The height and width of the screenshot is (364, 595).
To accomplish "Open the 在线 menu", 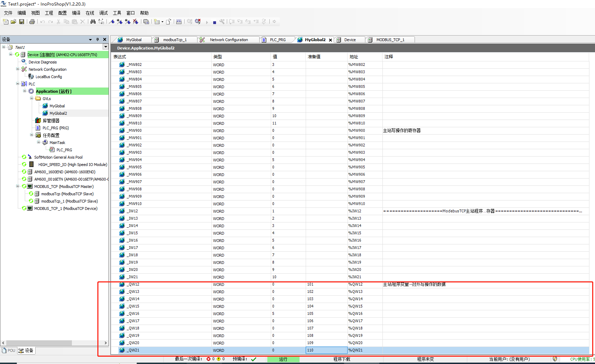I will (90, 13).
